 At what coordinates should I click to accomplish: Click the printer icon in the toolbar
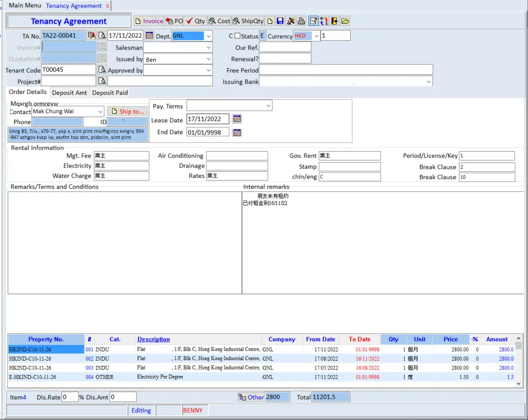tap(302, 21)
